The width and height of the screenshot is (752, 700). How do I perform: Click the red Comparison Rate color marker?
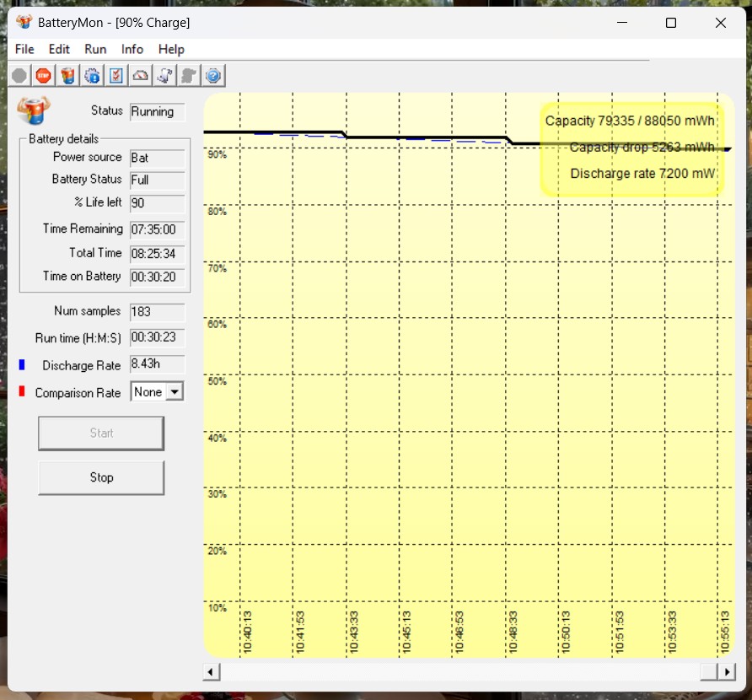22,391
